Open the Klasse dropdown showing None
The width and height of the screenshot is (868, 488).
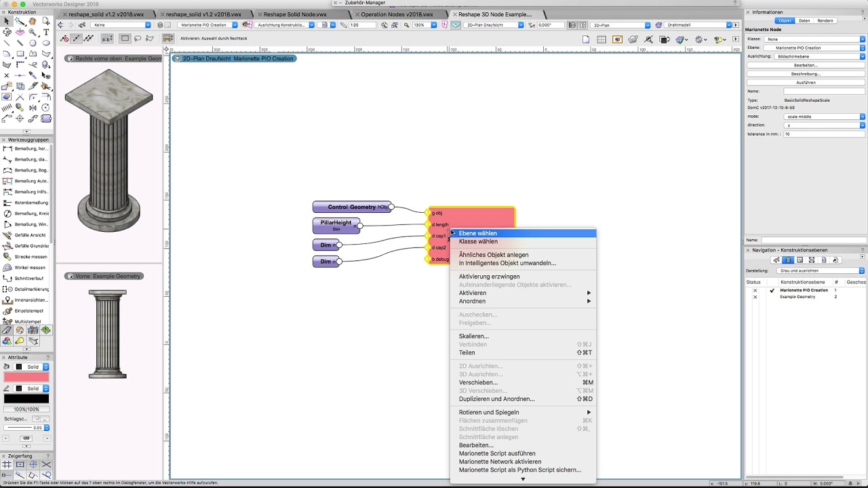click(x=814, y=39)
